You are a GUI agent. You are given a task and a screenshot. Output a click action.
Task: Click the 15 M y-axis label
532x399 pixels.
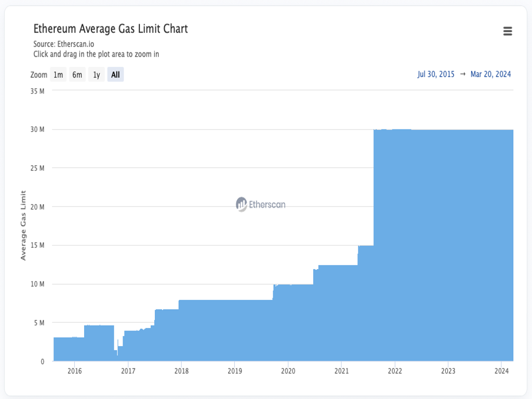tap(37, 245)
